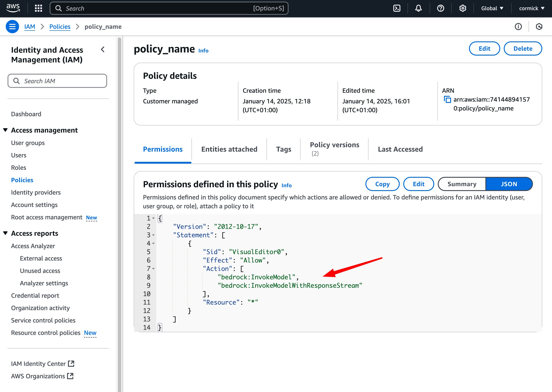
Task: Open the AWS services grid menu
Action: [38, 8]
